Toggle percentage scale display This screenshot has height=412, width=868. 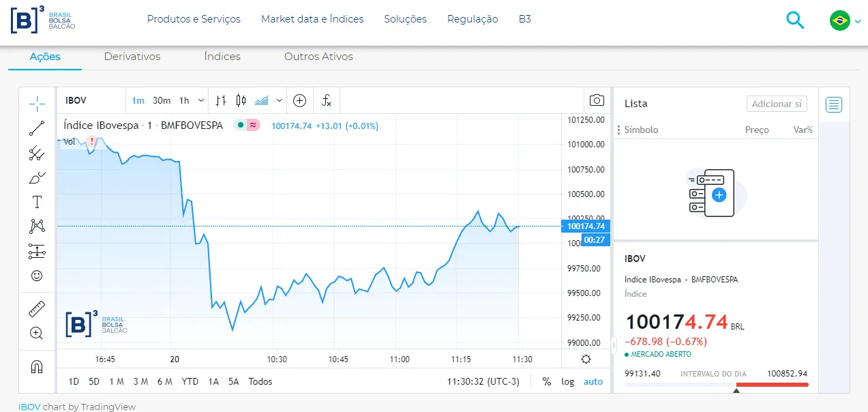coord(545,381)
